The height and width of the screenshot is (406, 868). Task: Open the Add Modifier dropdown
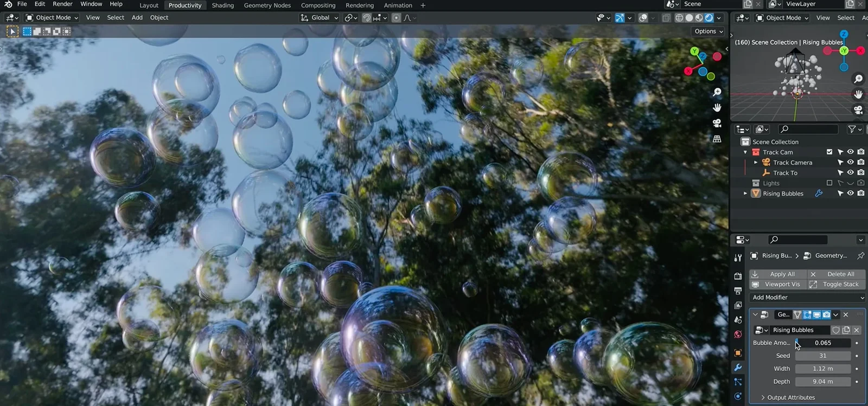(x=808, y=298)
